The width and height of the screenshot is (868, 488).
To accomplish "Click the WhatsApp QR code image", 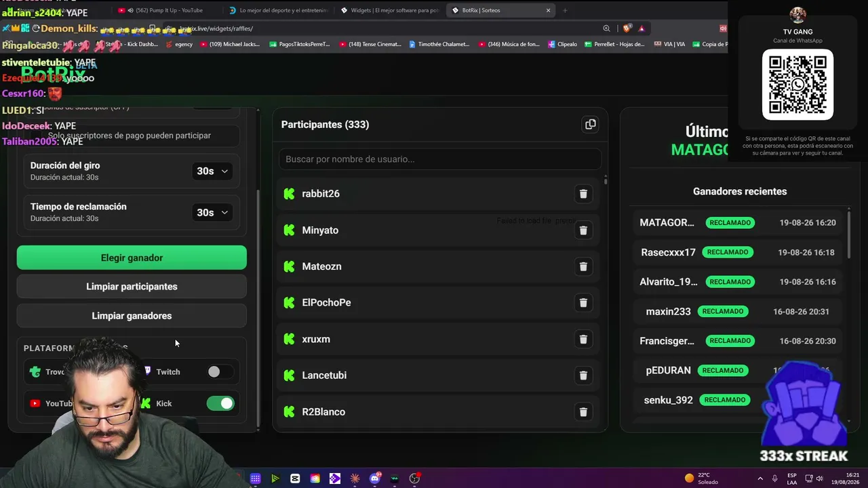I will pyautogui.click(x=797, y=84).
